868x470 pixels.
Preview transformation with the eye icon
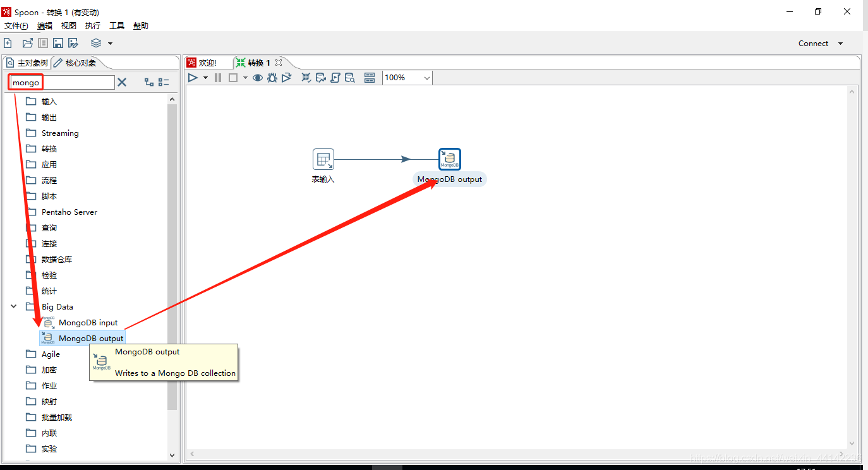tap(258, 78)
